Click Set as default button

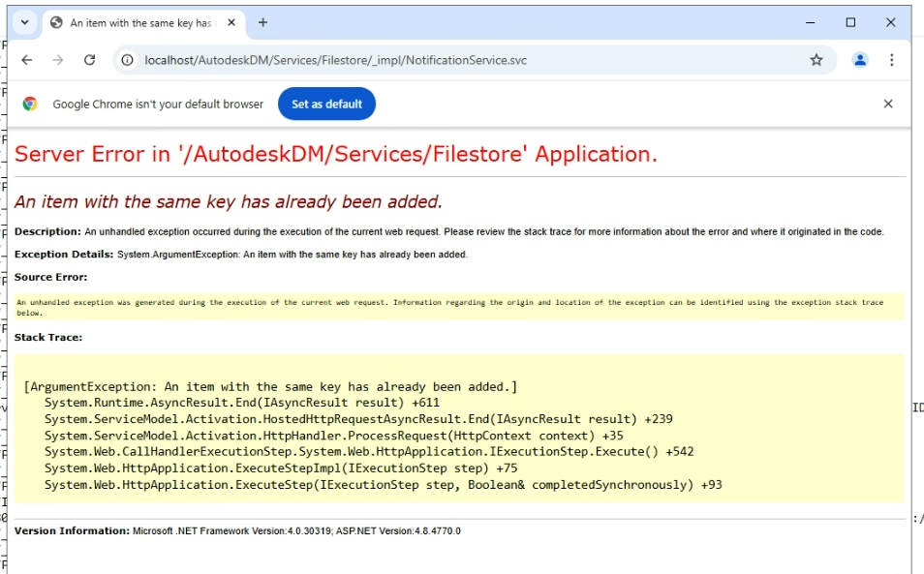(x=326, y=104)
